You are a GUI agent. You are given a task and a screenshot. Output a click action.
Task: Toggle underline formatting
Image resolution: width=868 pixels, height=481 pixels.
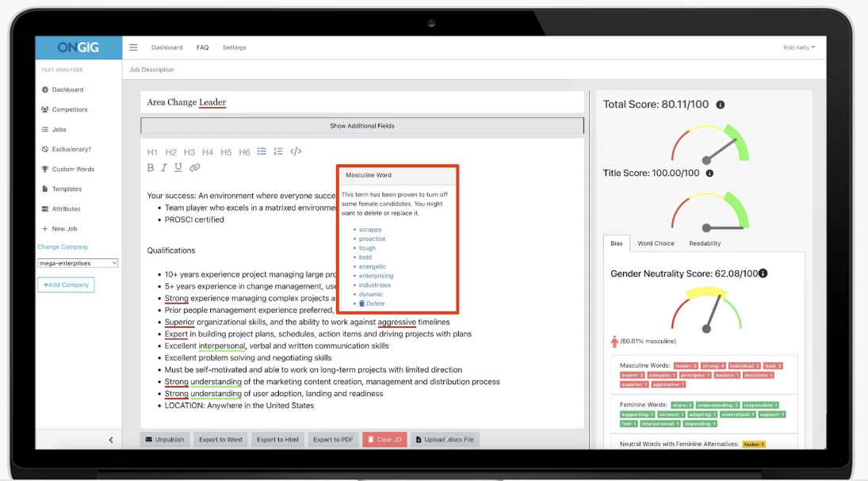tap(178, 167)
